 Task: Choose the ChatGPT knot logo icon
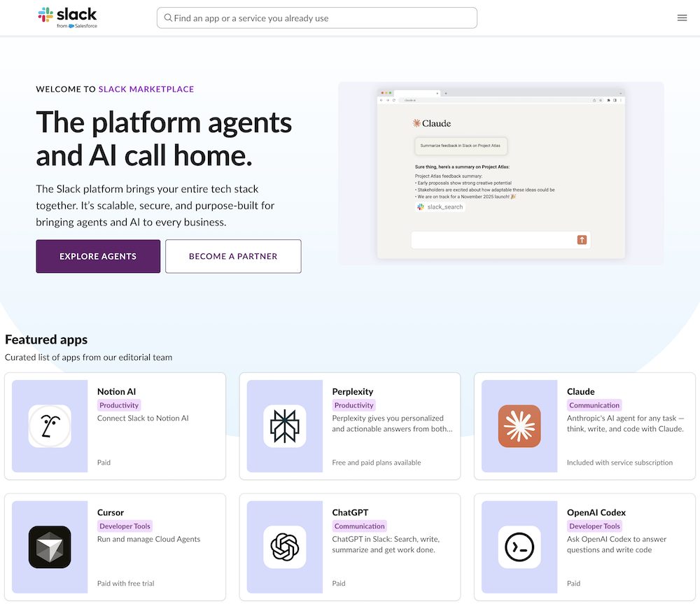pos(284,547)
